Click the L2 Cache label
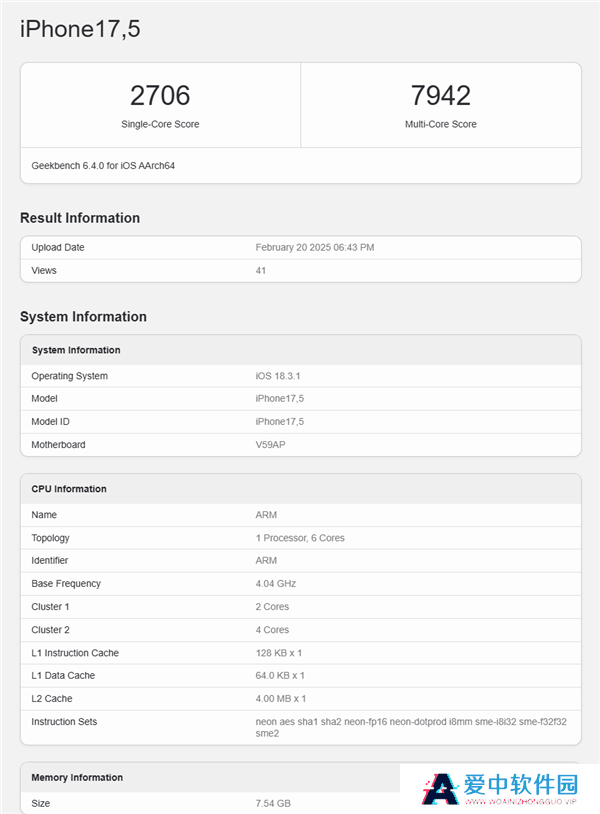This screenshot has height=814, width=600. pyautogui.click(x=52, y=699)
